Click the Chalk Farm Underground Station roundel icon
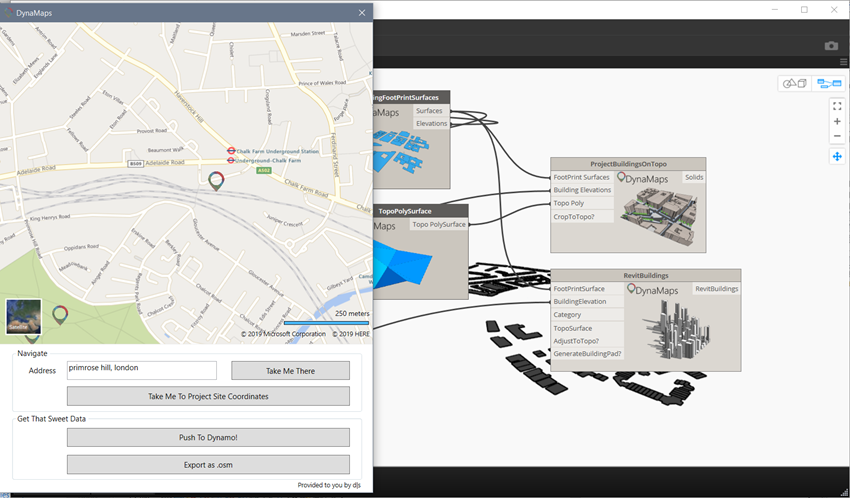Image resolution: width=850 pixels, height=498 pixels. (231, 151)
